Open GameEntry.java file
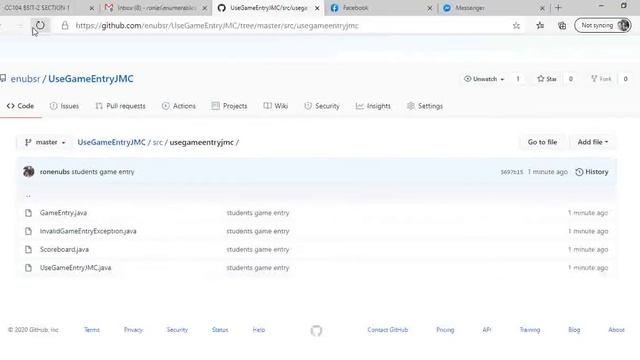The image size is (640, 360). (63, 213)
